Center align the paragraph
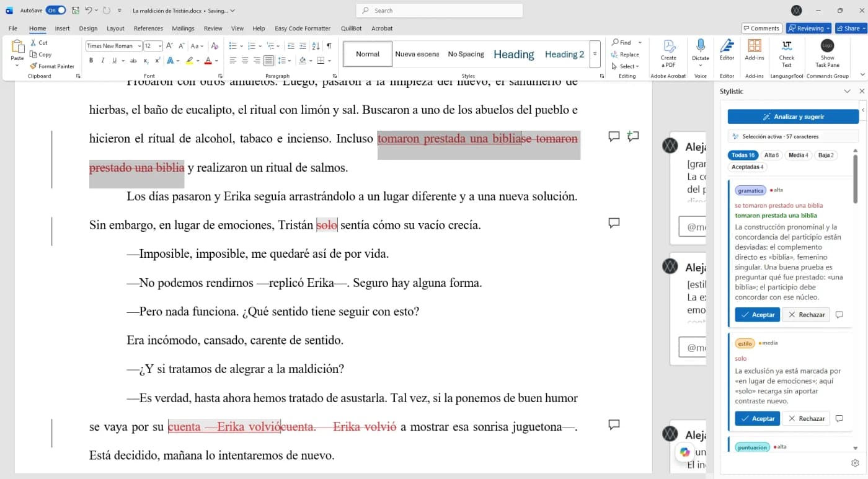 (245, 61)
